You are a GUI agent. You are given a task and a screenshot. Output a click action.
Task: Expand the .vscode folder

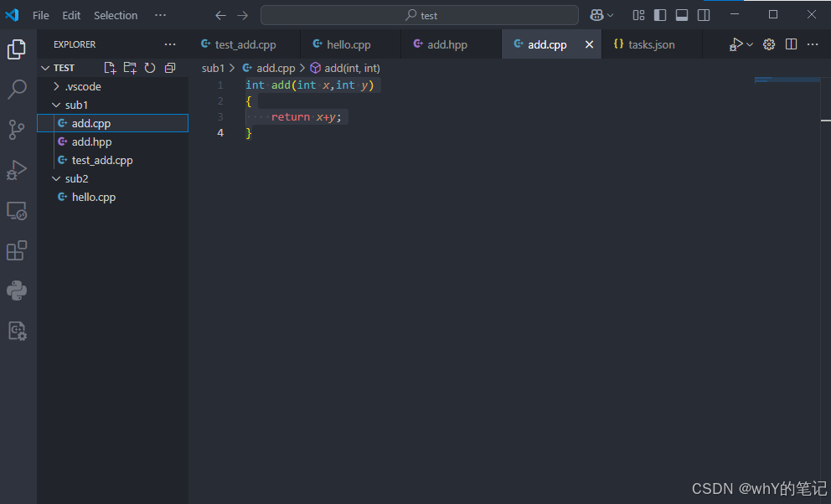[112, 86]
